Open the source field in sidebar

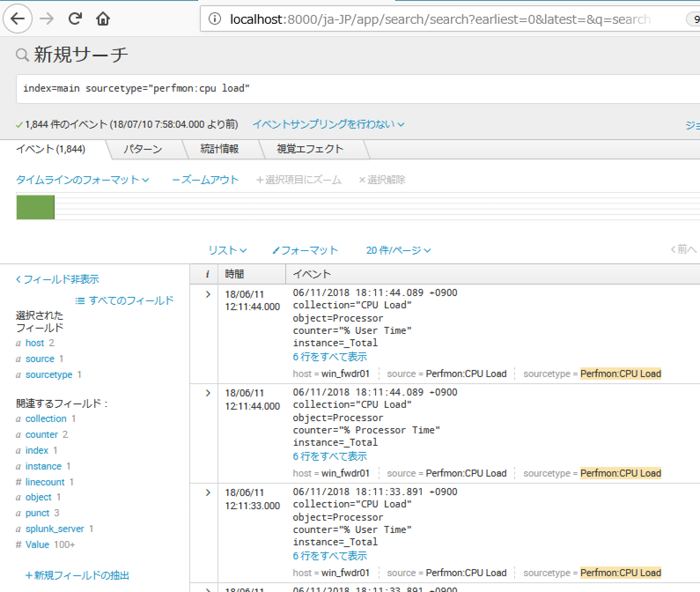[x=40, y=359]
